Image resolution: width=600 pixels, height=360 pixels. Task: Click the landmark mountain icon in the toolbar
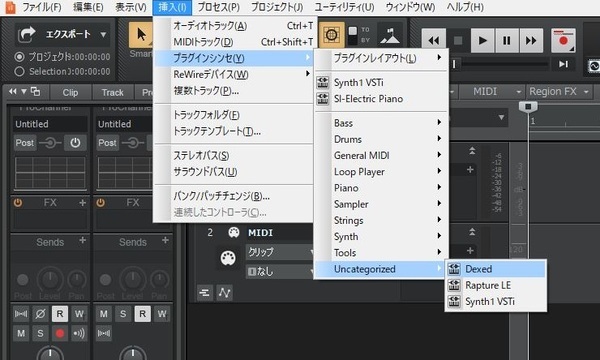(x=390, y=35)
